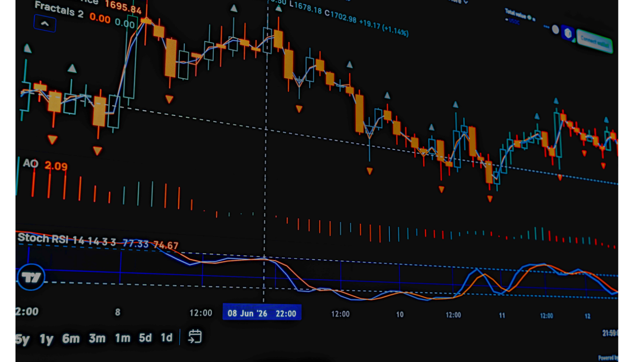Open the blue hexagon network selector icon
Viewport: 644px width, 362px height.
coord(568,33)
